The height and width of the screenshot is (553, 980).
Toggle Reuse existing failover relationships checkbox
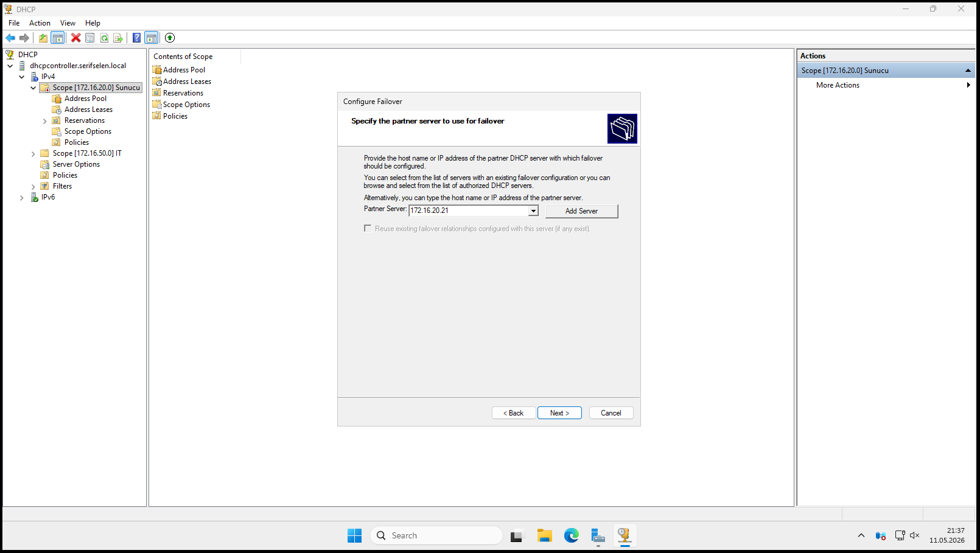[x=368, y=229]
